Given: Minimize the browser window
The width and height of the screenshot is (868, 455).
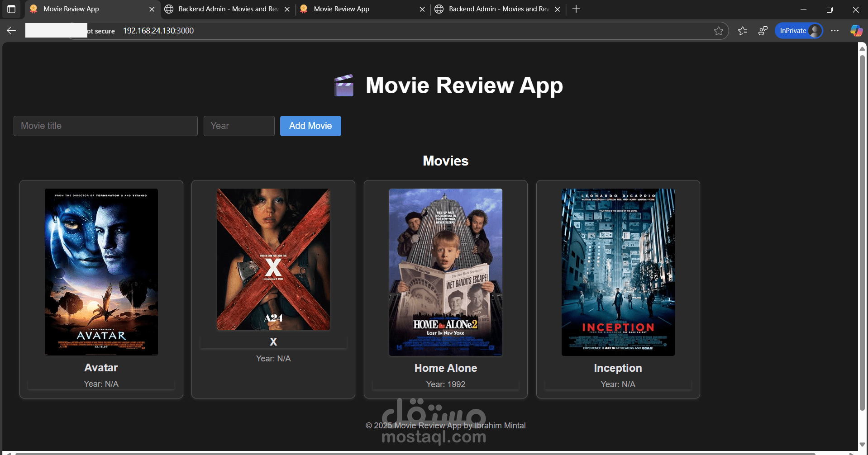Looking at the screenshot, I should click(804, 9).
